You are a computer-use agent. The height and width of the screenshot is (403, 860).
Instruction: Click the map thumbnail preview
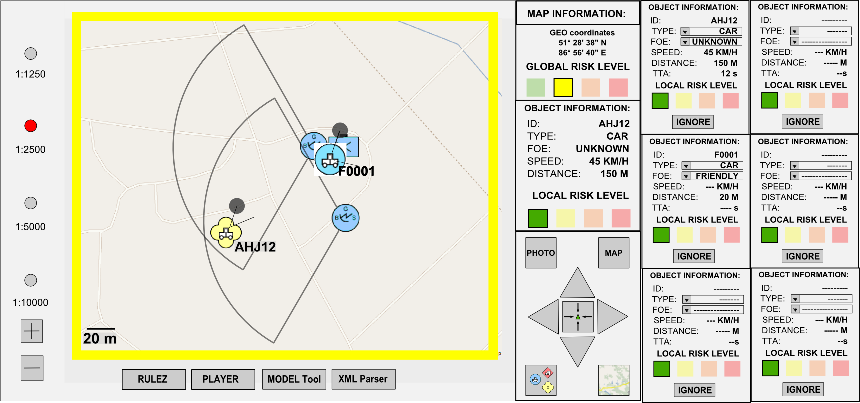614,380
